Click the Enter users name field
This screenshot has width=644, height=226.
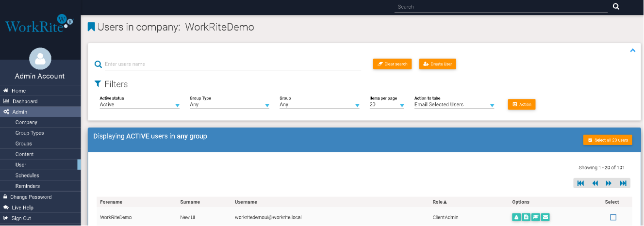232,64
